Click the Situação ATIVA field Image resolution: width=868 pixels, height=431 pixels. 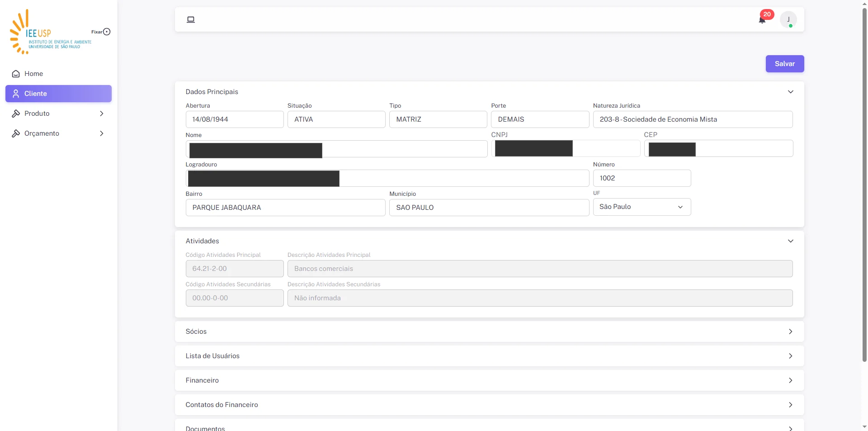tap(336, 119)
